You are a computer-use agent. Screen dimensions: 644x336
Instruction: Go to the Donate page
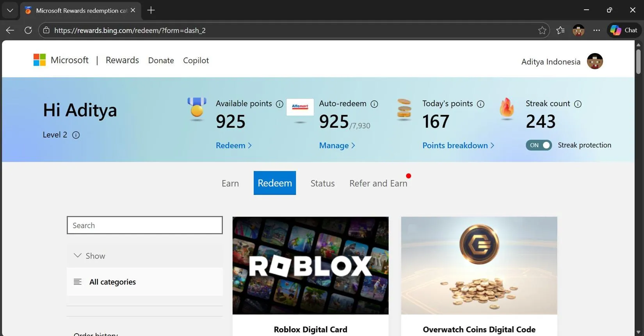[x=161, y=61]
